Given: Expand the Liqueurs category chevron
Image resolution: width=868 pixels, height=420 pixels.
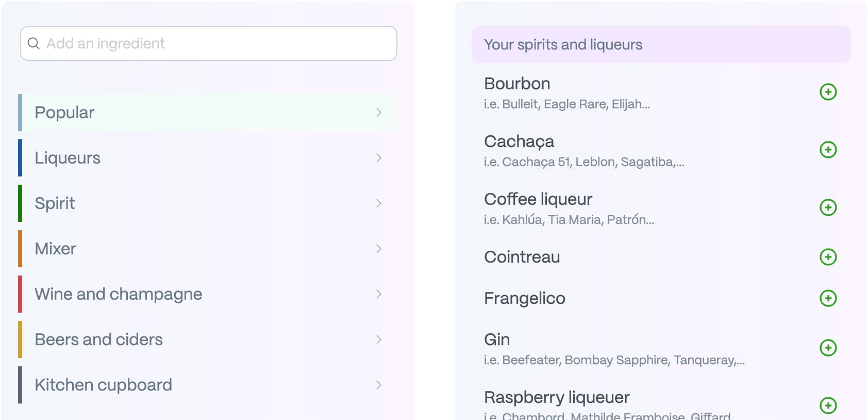Looking at the screenshot, I should (x=379, y=158).
